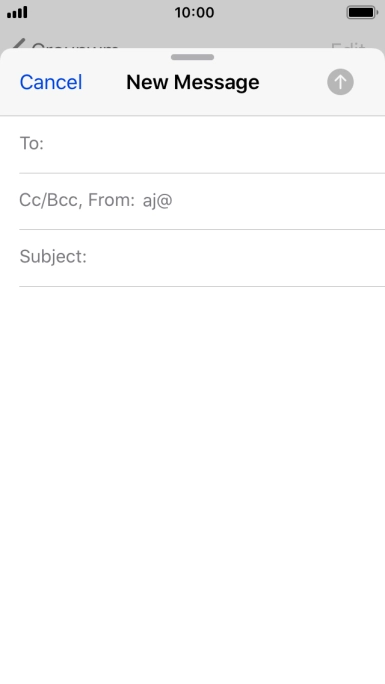Viewport: 385px width, 684px height.
Task: Tap the cellular signal bars icon
Action: (x=17, y=12)
